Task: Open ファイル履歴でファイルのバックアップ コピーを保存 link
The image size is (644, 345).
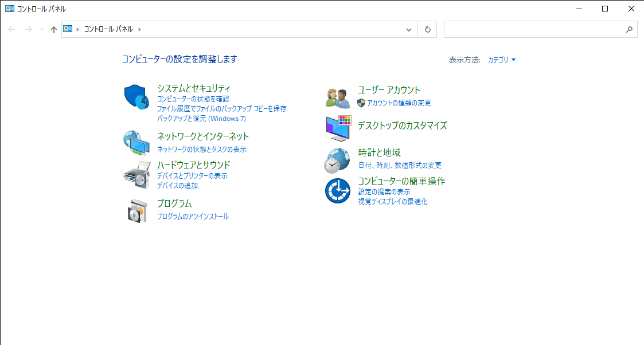Action: (222, 109)
